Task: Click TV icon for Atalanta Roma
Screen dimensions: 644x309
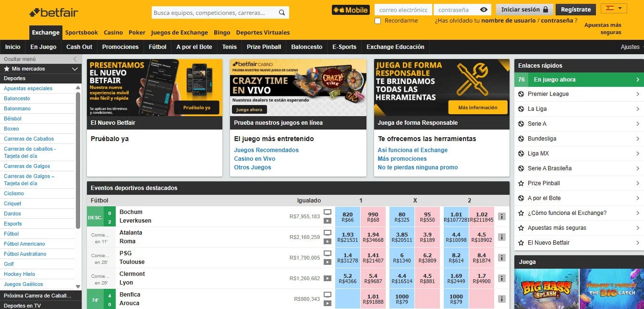Action: coord(328,233)
